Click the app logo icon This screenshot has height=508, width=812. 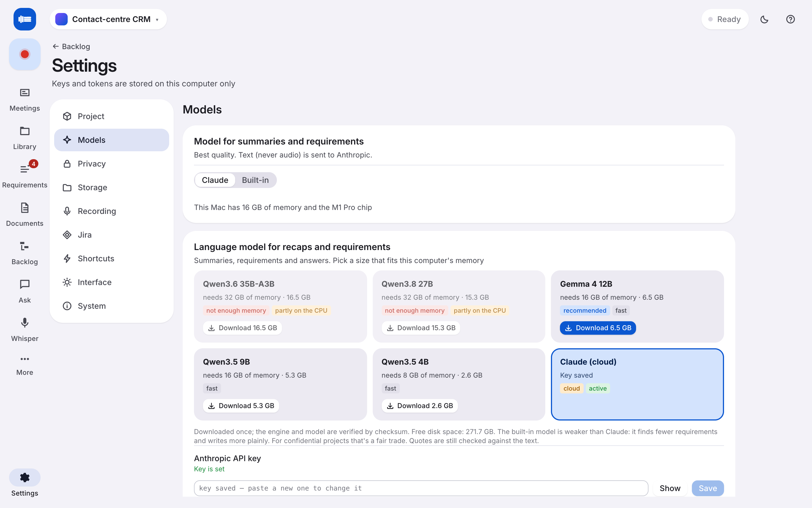(x=25, y=19)
